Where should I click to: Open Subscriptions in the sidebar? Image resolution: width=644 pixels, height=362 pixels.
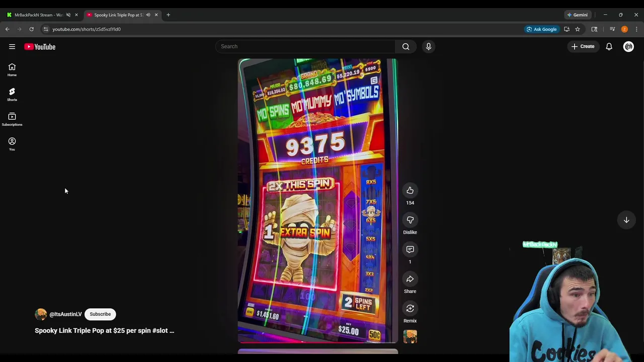[x=12, y=120]
